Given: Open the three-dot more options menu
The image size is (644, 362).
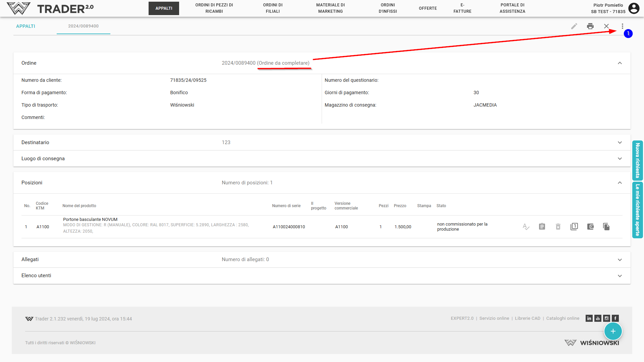Looking at the screenshot, I should (623, 26).
